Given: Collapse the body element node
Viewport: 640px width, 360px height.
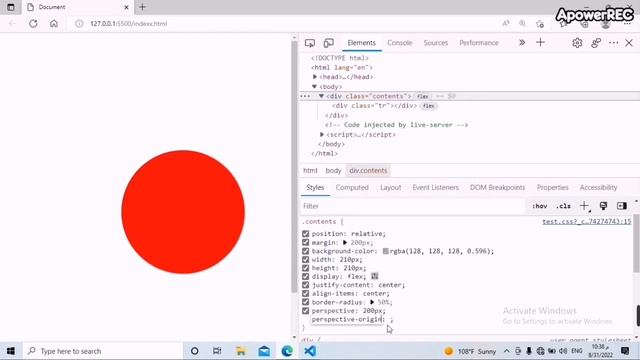Looking at the screenshot, I should coord(314,87).
